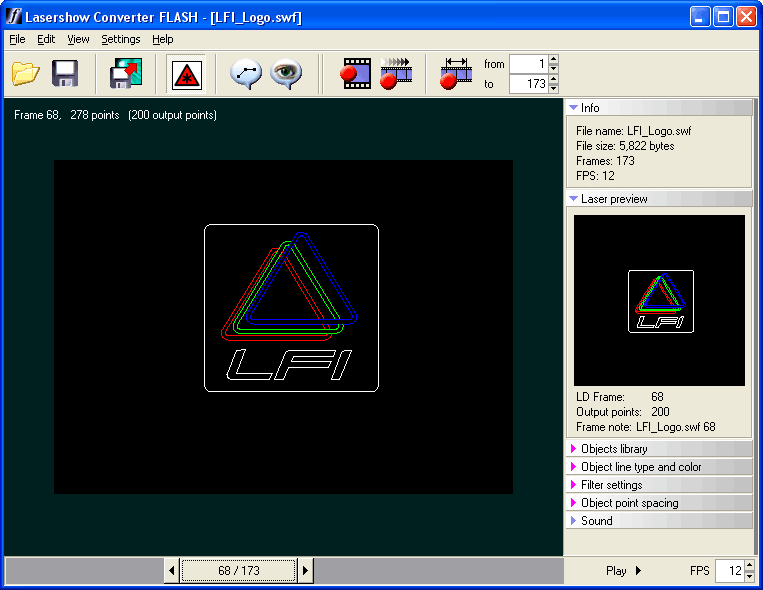
Task: Click the record all frames filmstrip icon
Action: (x=396, y=74)
